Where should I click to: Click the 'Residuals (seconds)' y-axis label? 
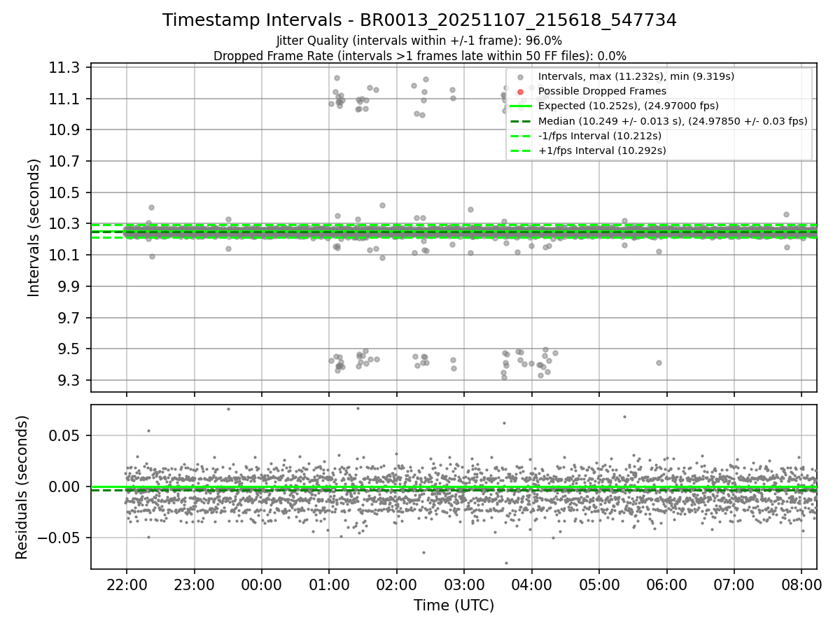22,487
